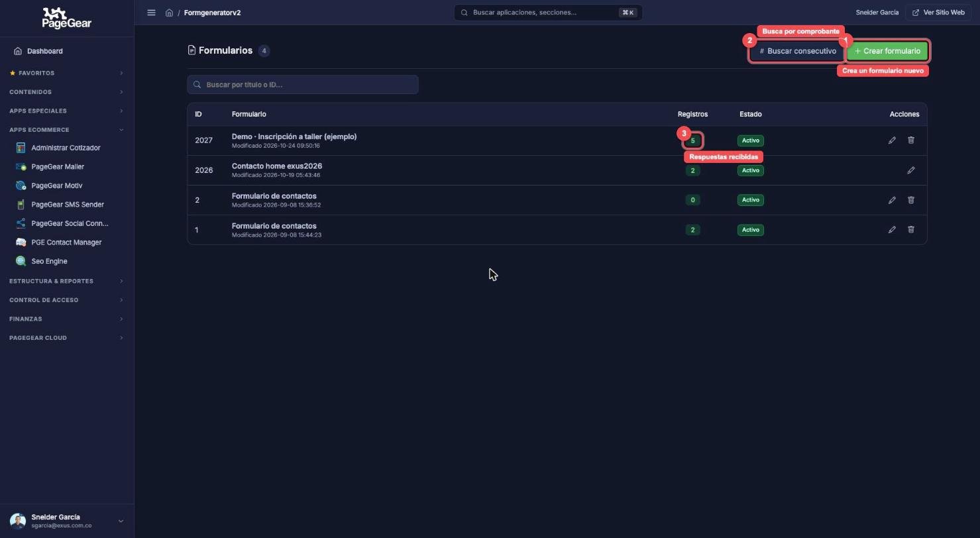Expand the Contenidos sidebar section
Screen dimensions: 980x538
point(66,92)
